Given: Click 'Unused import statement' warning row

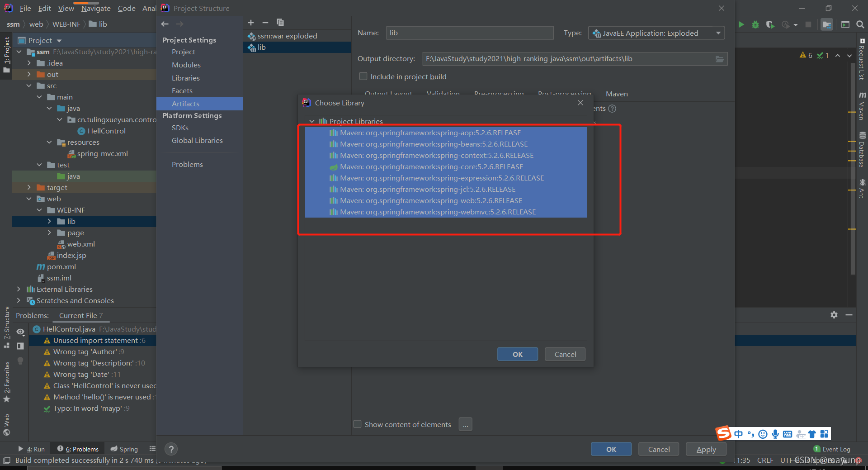Looking at the screenshot, I should [93, 340].
